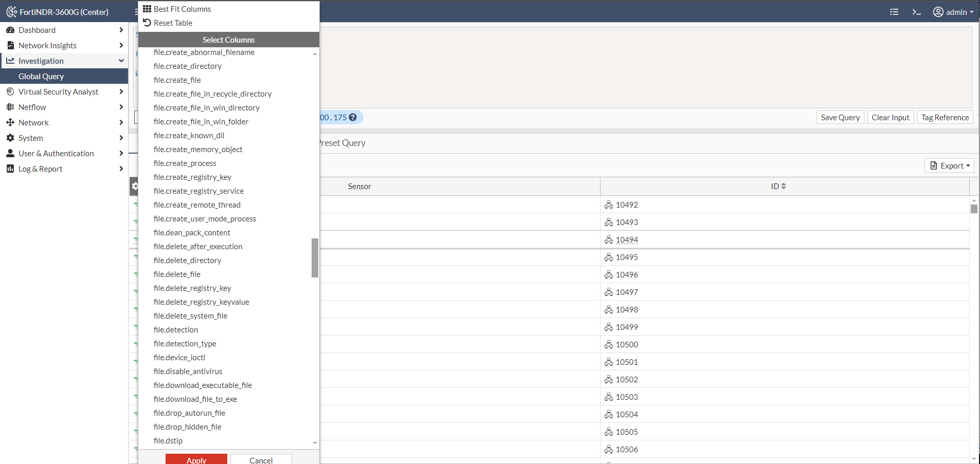Open the CLI console icon
This screenshot has height=464, width=980.
click(x=916, y=12)
